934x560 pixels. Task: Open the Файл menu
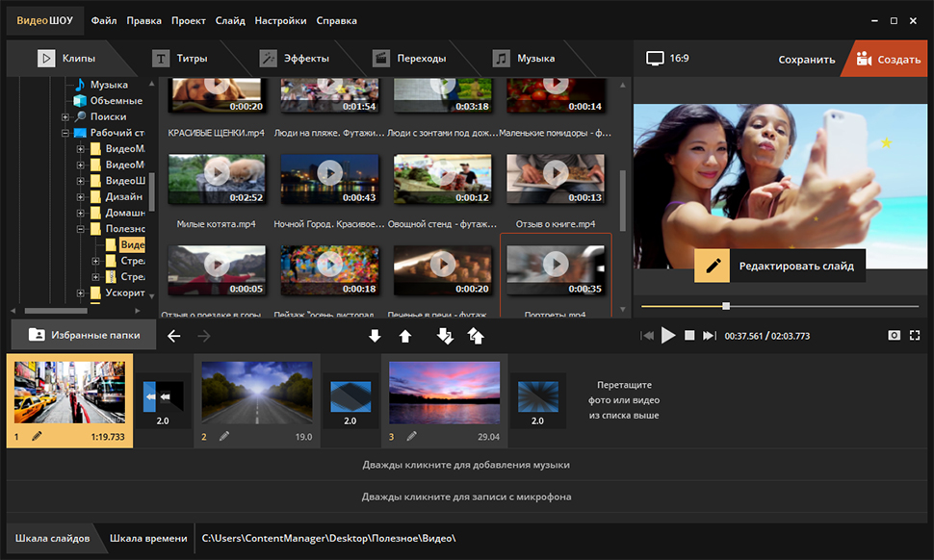(x=104, y=21)
